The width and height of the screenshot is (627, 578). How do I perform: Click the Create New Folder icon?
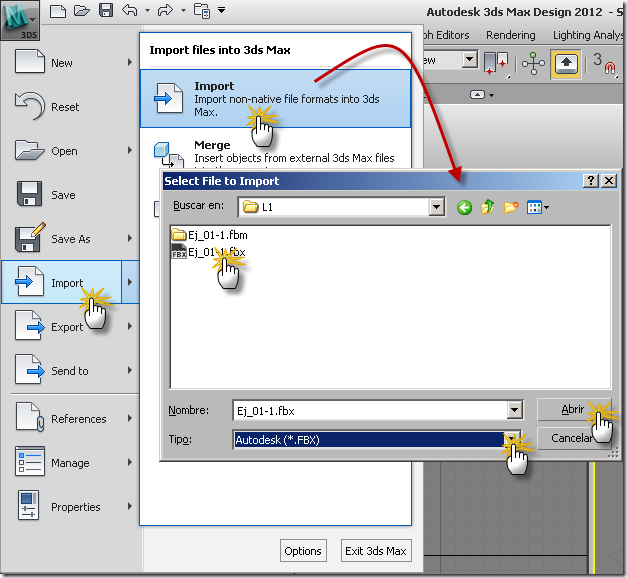click(x=511, y=207)
